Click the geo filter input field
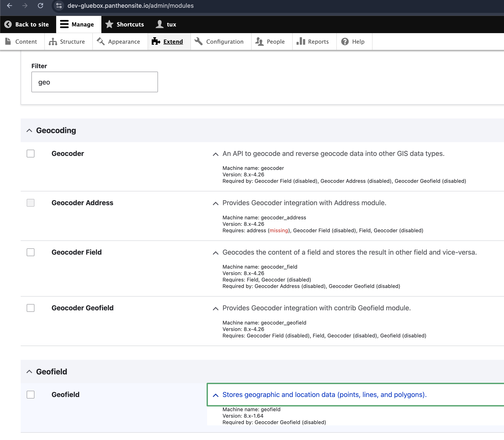 coord(95,82)
